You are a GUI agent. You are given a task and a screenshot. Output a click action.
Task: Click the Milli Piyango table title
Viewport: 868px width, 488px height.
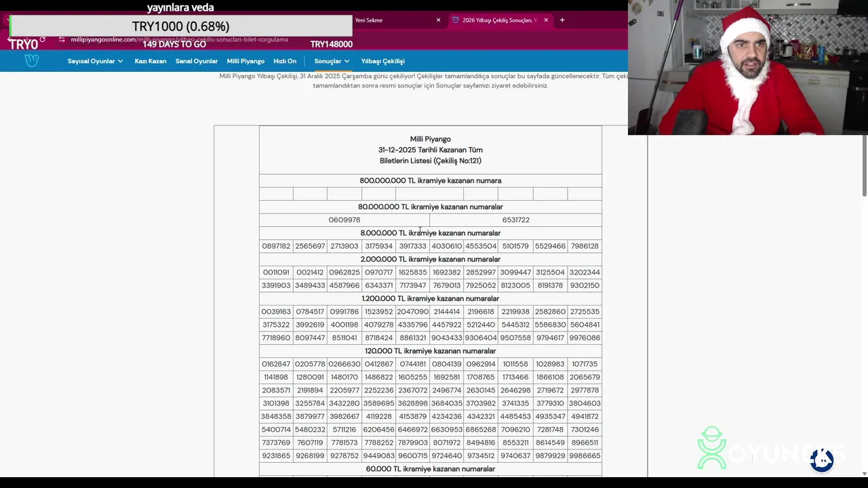coord(430,139)
